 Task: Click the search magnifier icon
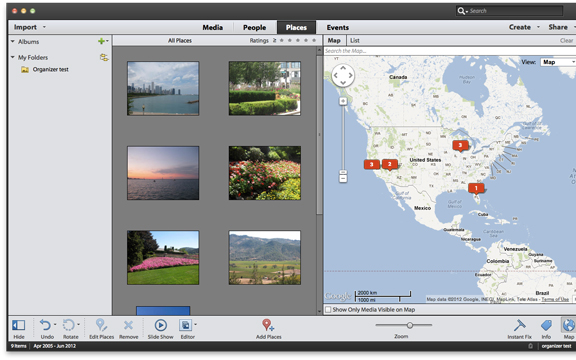tap(461, 11)
